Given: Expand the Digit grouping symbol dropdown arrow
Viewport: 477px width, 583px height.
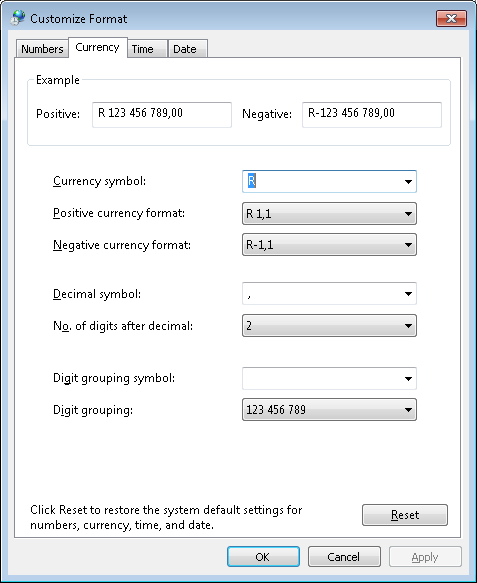Looking at the screenshot, I should coord(408,379).
